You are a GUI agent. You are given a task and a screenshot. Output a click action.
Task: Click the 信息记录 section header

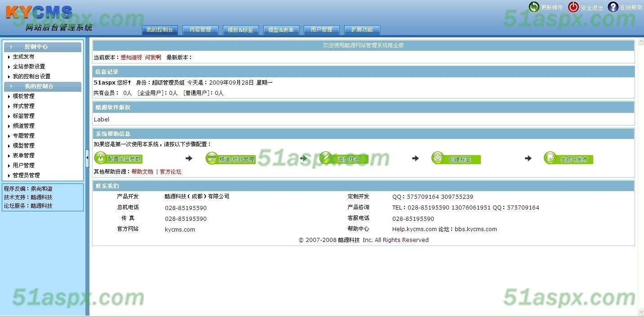pyautogui.click(x=364, y=72)
